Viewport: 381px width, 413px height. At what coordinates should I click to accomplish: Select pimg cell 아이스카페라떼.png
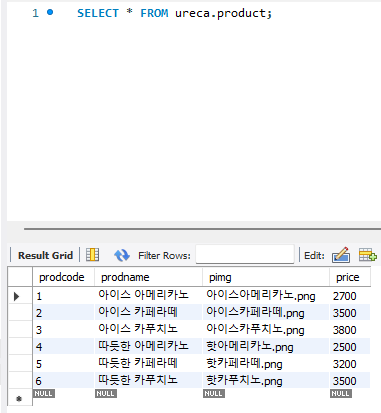[266, 313]
